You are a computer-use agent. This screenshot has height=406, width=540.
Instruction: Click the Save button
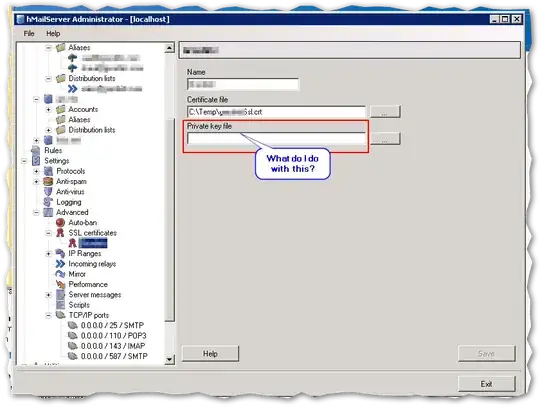486,354
